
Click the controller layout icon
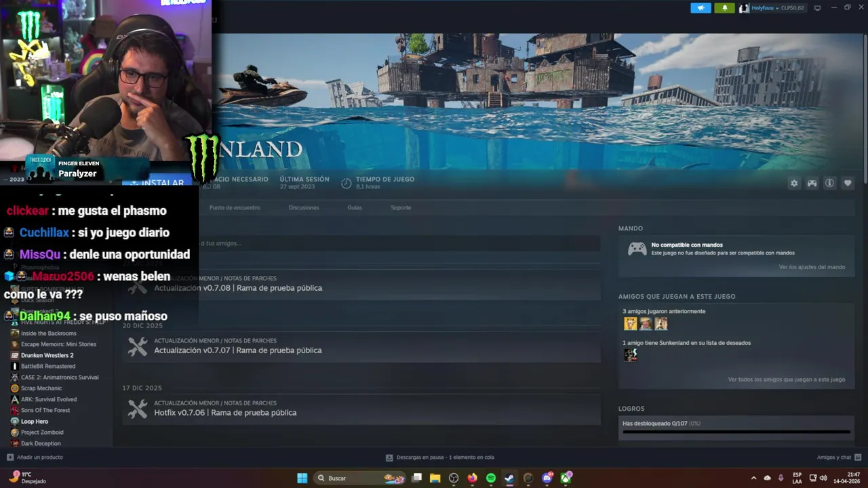pos(812,183)
